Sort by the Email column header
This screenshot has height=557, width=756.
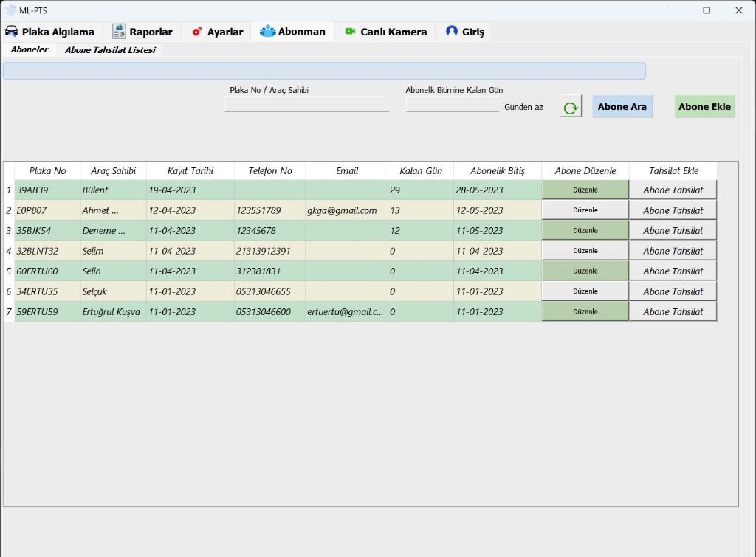347,170
